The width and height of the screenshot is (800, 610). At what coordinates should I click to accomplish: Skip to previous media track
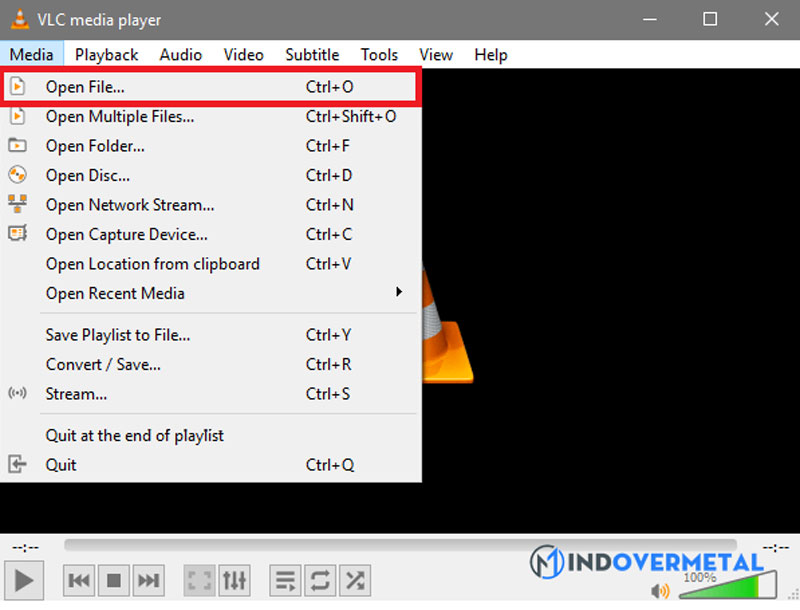pyautogui.click(x=80, y=580)
